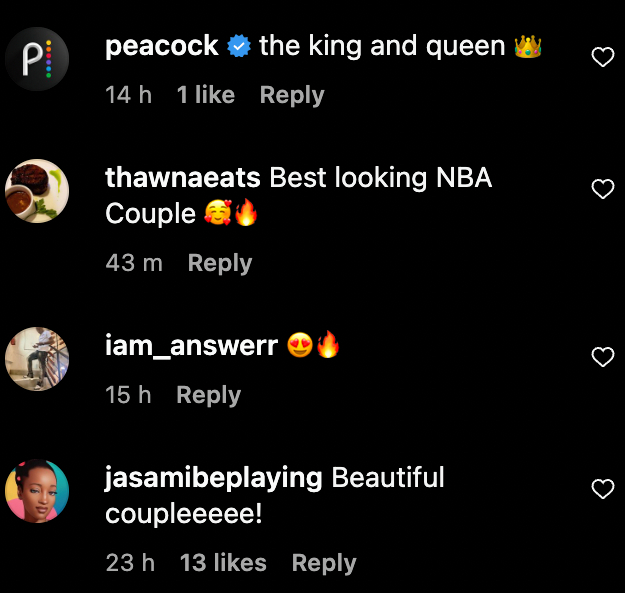Screen dimensions: 625x593
Task: Like the peacock comment with heart icon
Action: [x=603, y=57]
